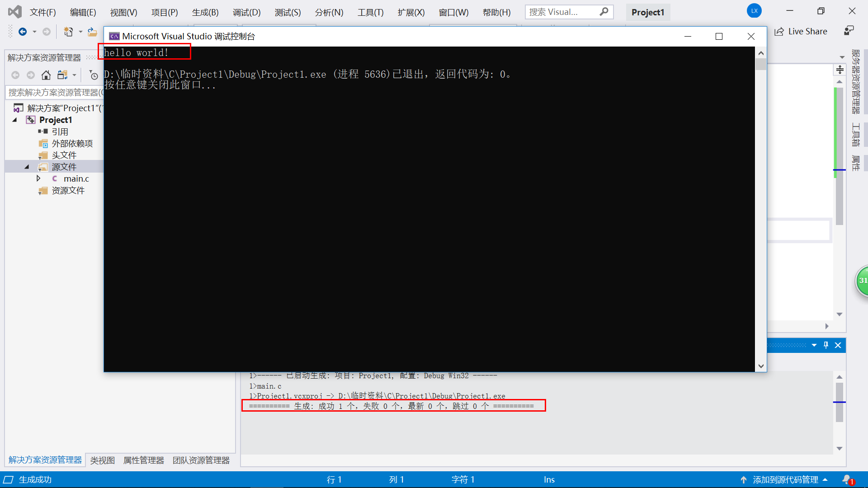Viewport: 868px width, 488px height.
Task: Click the Live Share icon
Action: tap(779, 32)
